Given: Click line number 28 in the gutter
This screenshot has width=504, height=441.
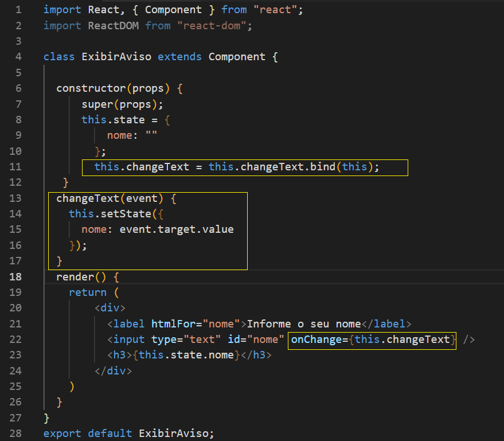Looking at the screenshot, I should tap(15, 434).
